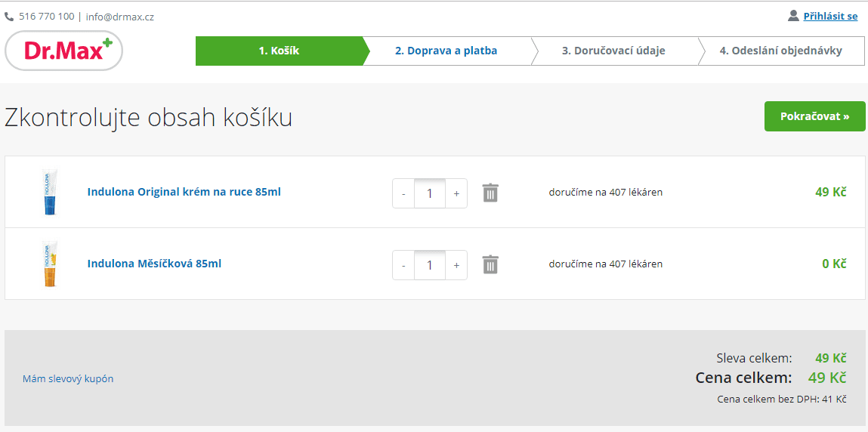Click quantity field for Indulona Original krém
The width and height of the screenshot is (868, 432).
pos(430,193)
